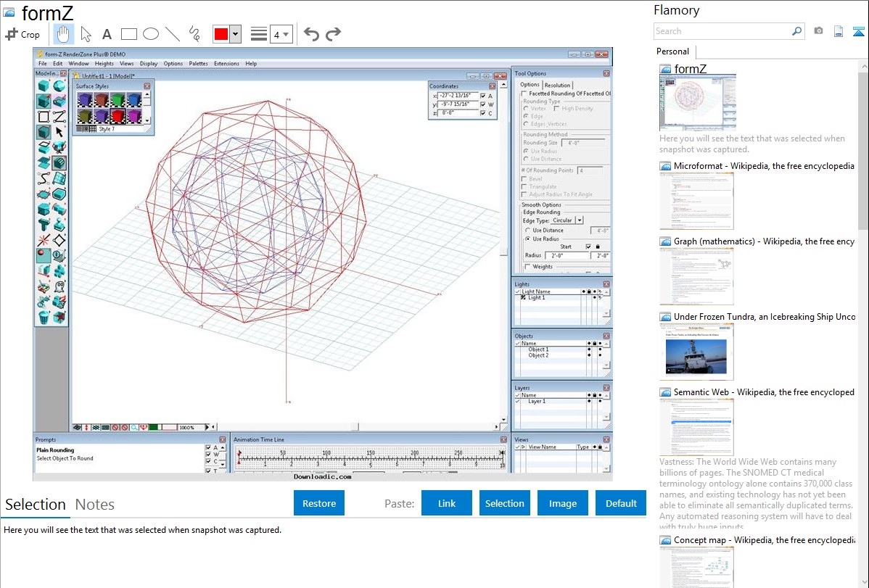Open the Graph (mathematics) snapshot thumbnail
The width and height of the screenshot is (869, 588).
[696, 276]
